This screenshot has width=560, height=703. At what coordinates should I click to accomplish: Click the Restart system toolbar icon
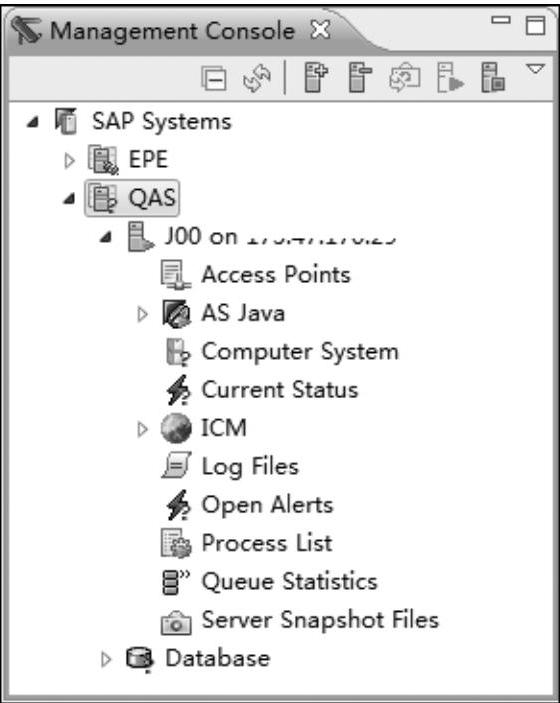(x=405, y=79)
